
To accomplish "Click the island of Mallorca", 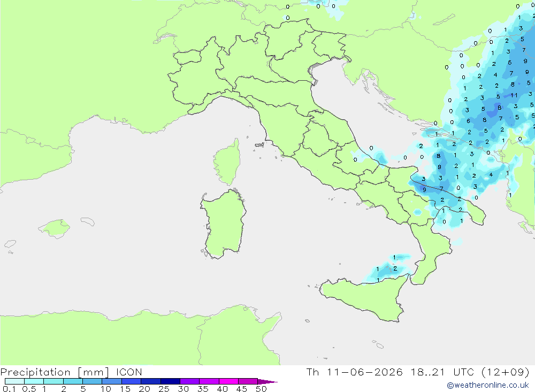I will tap(54, 228).
